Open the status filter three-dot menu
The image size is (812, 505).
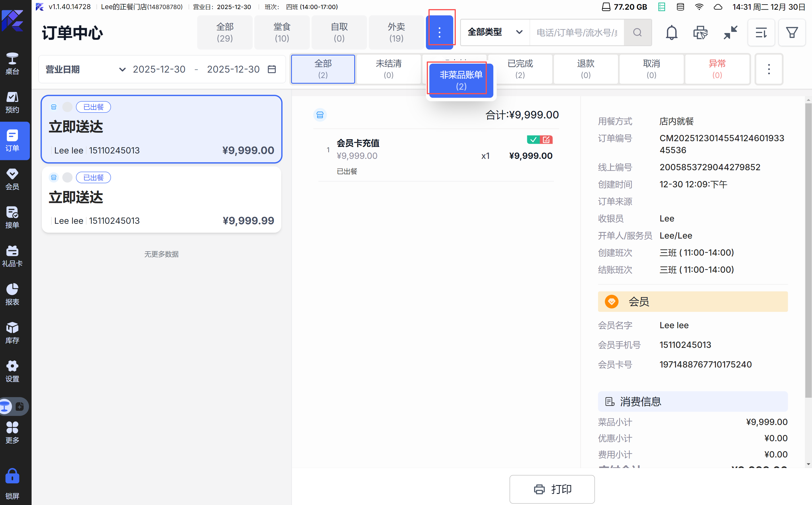pyautogui.click(x=769, y=69)
